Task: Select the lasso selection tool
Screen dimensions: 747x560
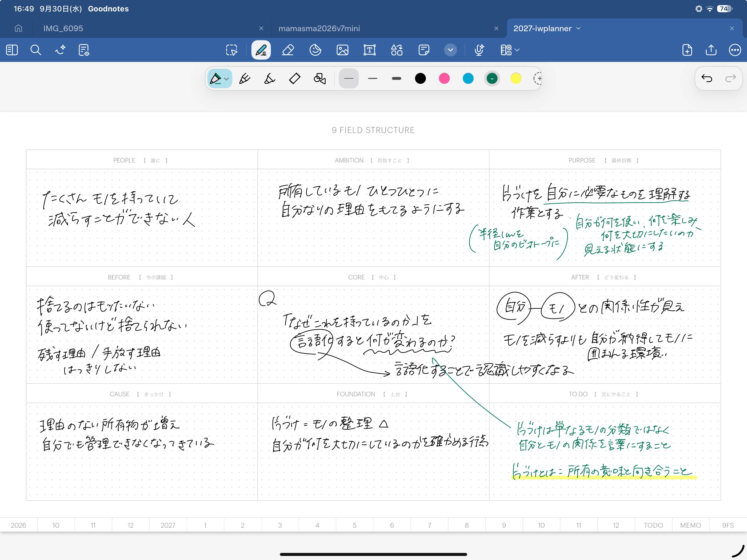Action: 232,50
